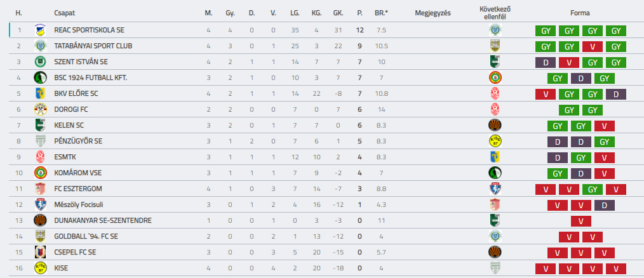The height and width of the screenshot is (278, 644).
Task: Click the first green GY form badge for REAC
Action: tap(546, 30)
